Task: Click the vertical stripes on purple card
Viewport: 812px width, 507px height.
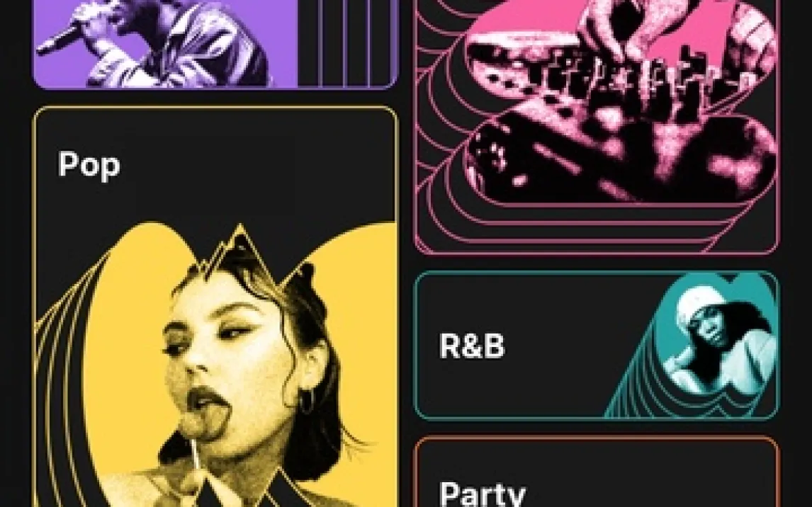Action: (x=346, y=44)
